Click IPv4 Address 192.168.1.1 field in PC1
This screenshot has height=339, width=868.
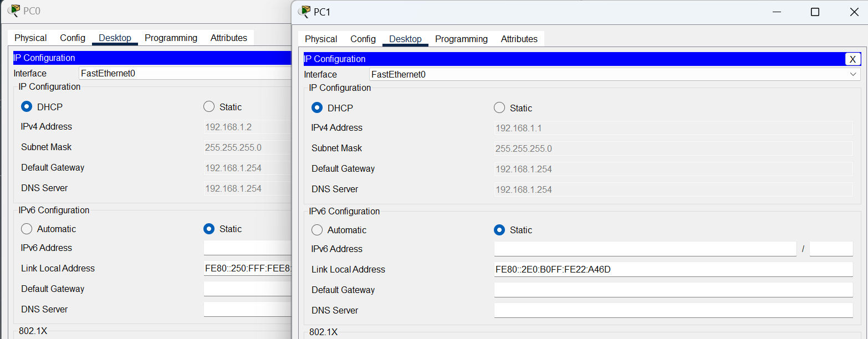[x=673, y=128]
